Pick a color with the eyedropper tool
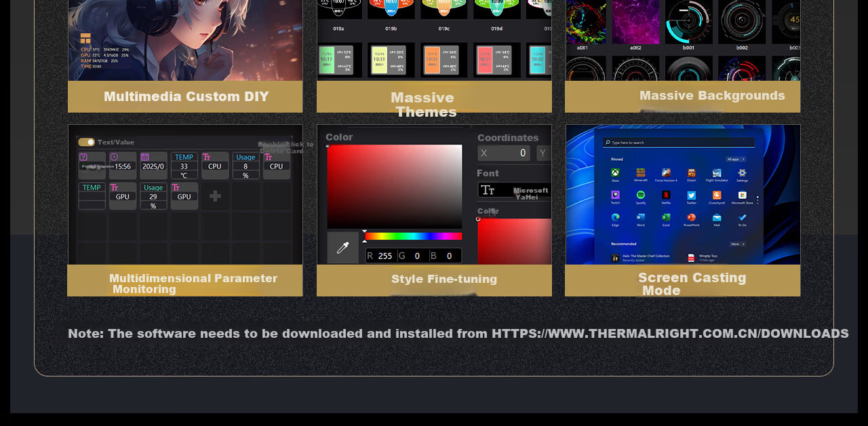This screenshot has height=426, width=868. (343, 247)
